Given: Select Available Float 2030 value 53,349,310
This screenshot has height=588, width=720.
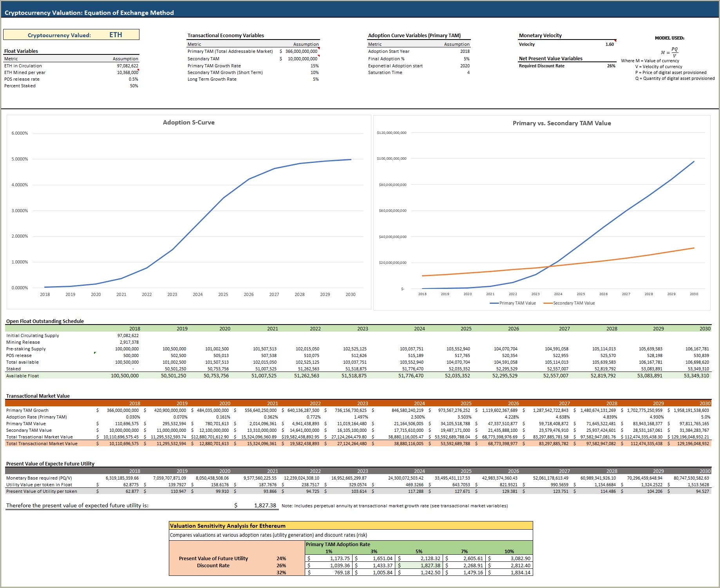Looking at the screenshot, I should (x=696, y=376).
